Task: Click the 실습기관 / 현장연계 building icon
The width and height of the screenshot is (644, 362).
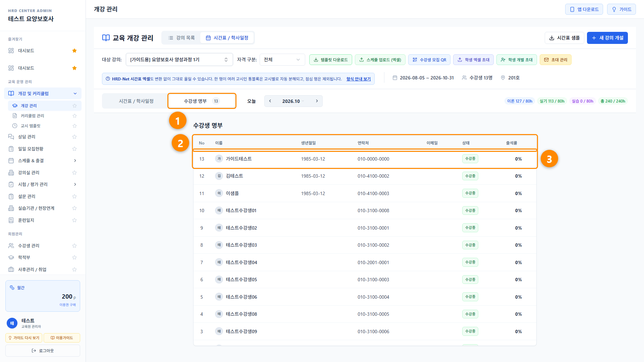Action: pyautogui.click(x=11, y=208)
